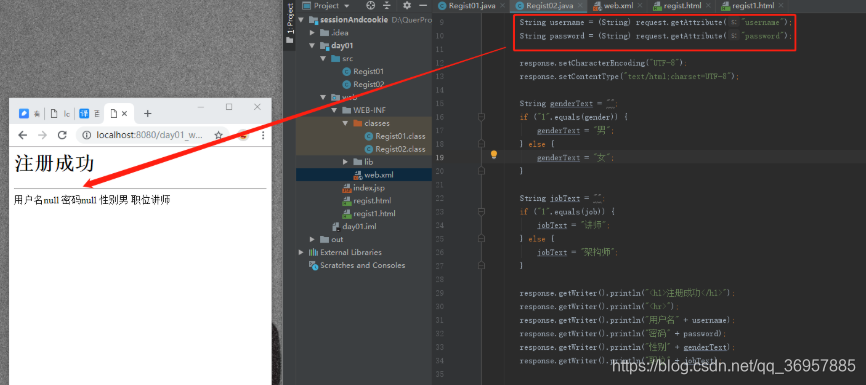Click the localhost:8080 address bar

(150, 135)
